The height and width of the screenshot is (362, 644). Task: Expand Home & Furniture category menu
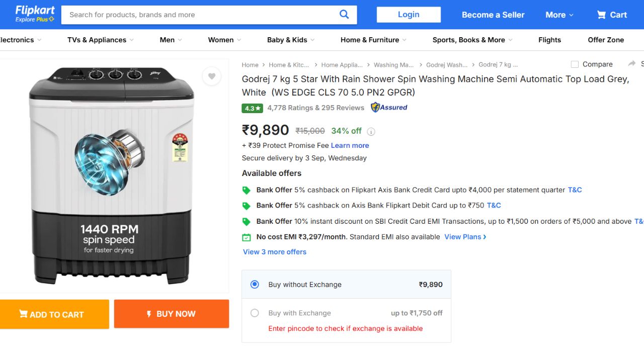pos(374,40)
